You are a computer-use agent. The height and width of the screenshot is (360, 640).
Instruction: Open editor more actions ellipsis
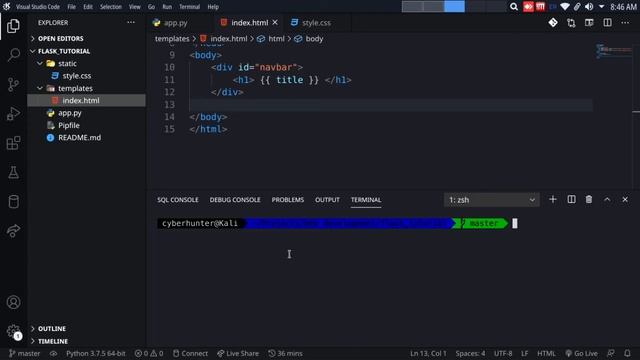[x=625, y=23]
